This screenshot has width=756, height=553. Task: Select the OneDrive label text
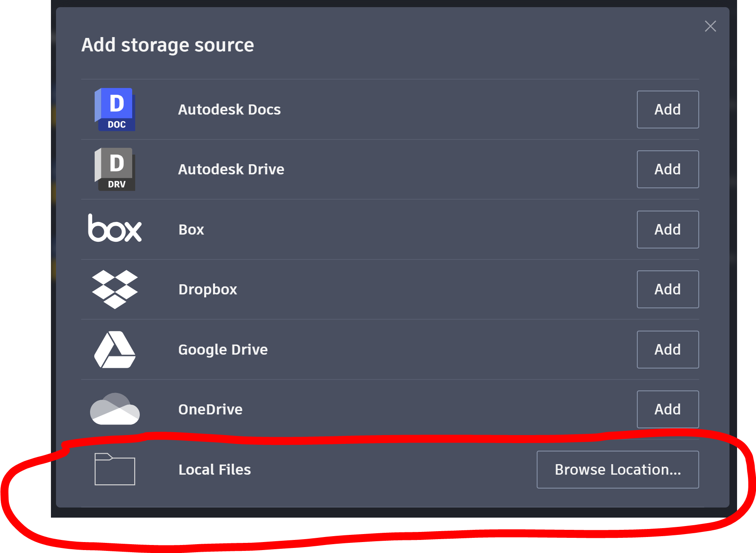210,409
